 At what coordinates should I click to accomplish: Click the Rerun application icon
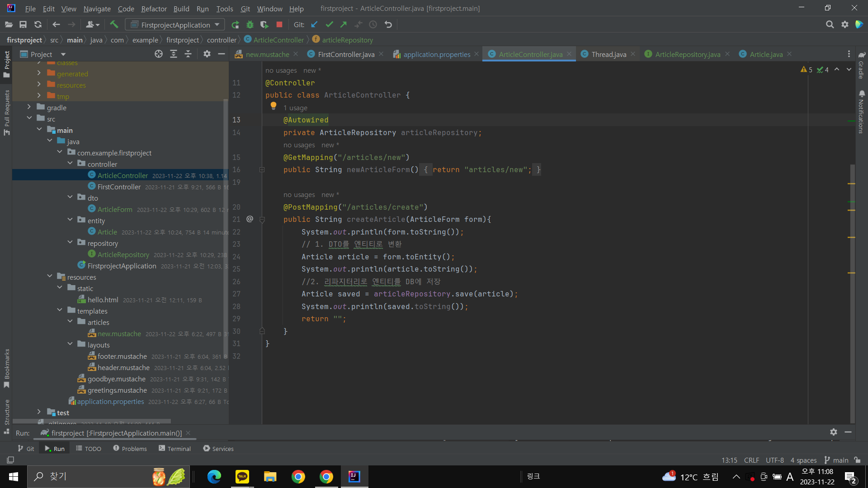[x=235, y=25]
